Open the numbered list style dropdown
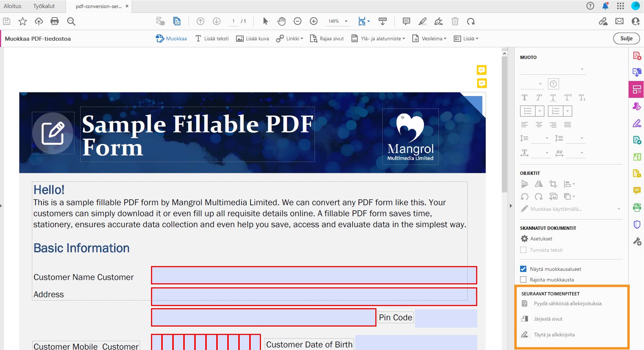This screenshot has width=644, height=350. tap(567, 111)
